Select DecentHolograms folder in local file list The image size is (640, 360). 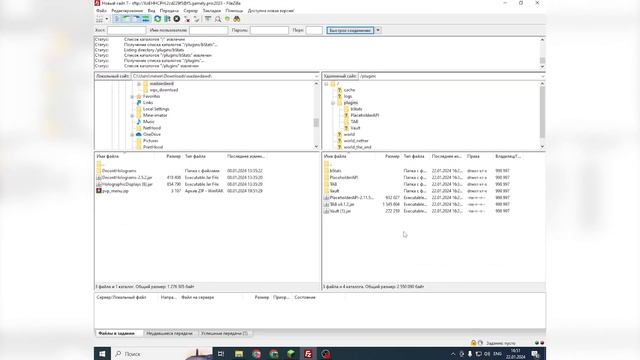[x=119, y=171]
